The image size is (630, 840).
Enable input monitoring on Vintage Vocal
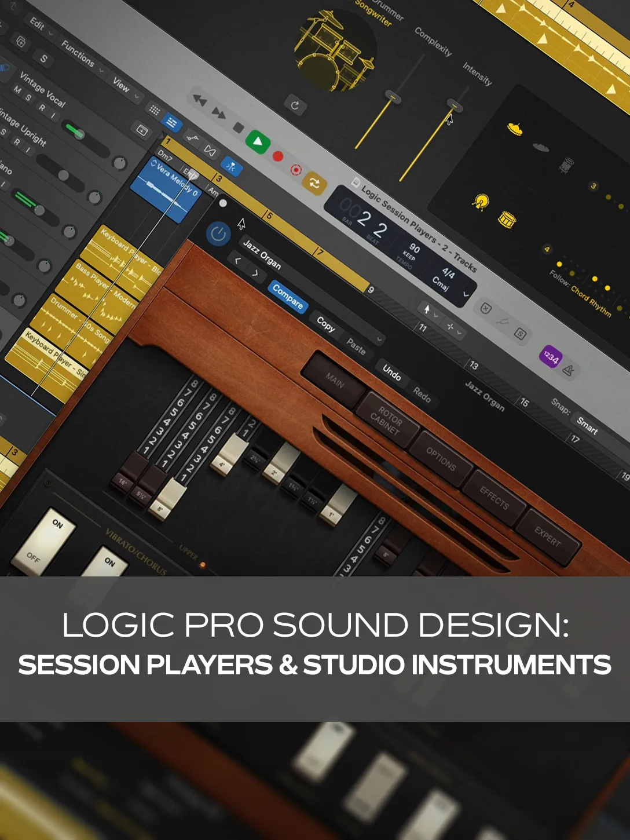(53, 116)
